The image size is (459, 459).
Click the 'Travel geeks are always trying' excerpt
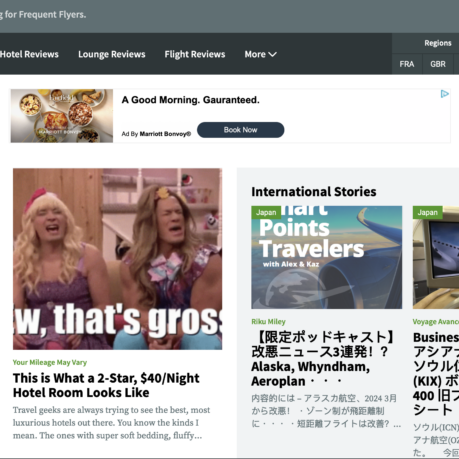(x=112, y=423)
